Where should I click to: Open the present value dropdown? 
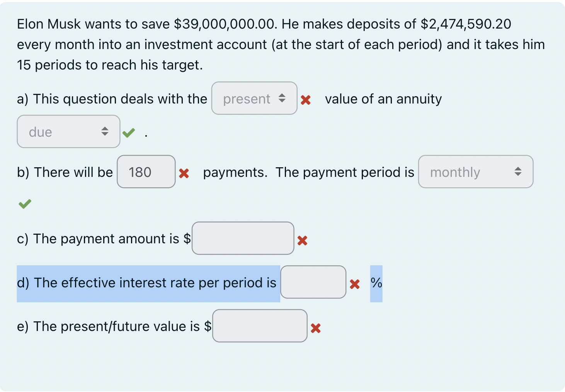[254, 99]
